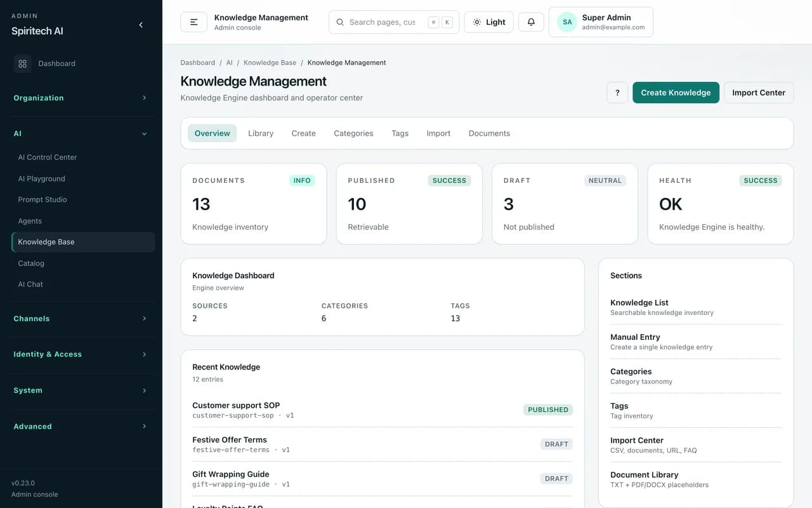Open the hamburger menu toggle button
The width and height of the screenshot is (812, 508).
pyautogui.click(x=194, y=22)
